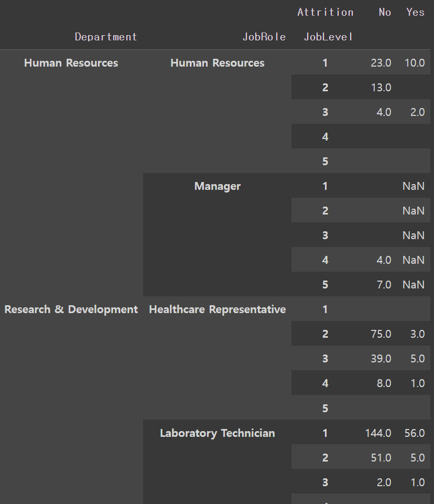The width and height of the screenshot is (434, 504).
Task: Select the 13.0 value cell
Action: [381, 88]
